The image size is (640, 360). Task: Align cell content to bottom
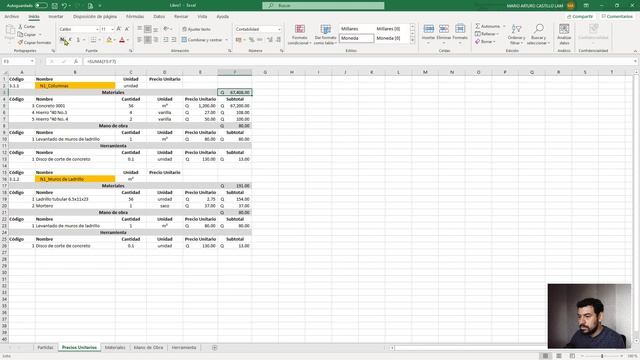(156, 29)
